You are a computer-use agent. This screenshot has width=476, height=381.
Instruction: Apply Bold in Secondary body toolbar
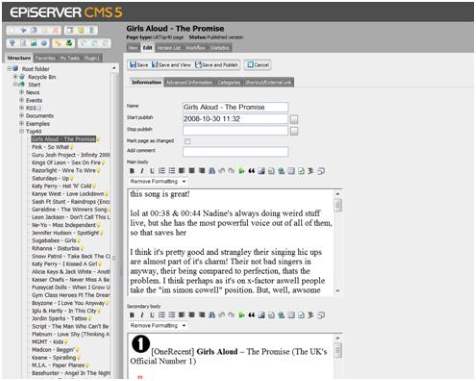pos(132,315)
